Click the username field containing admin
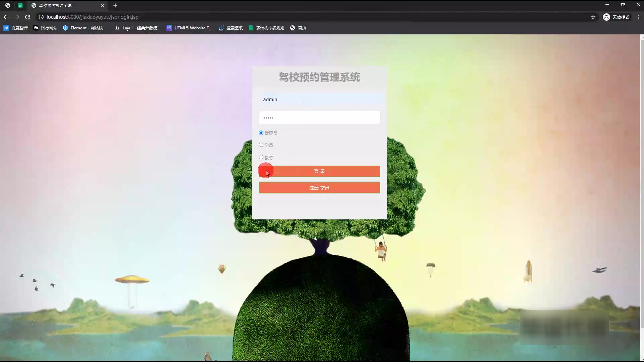Viewport: 644px width, 362px height. point(319,100)
